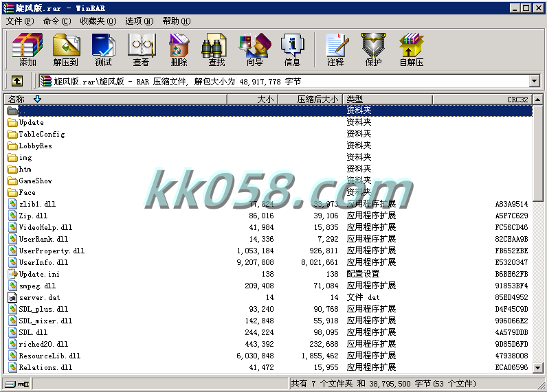The image size is (547, 392).
Task: Select the UserInfo.dll file
Action: click(x=269, y=262)
